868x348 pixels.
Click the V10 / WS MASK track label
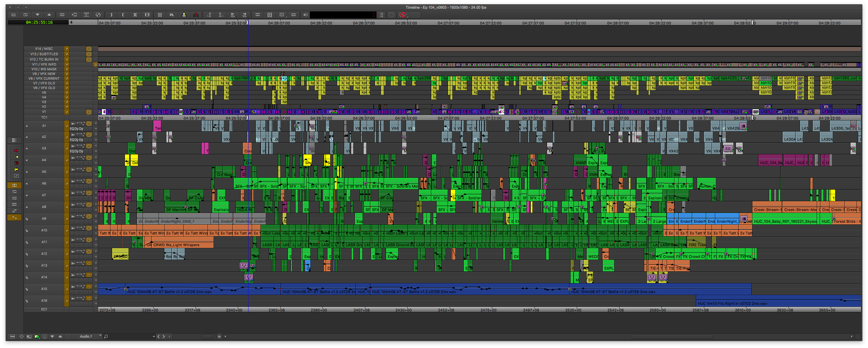(x=44, y=69)
